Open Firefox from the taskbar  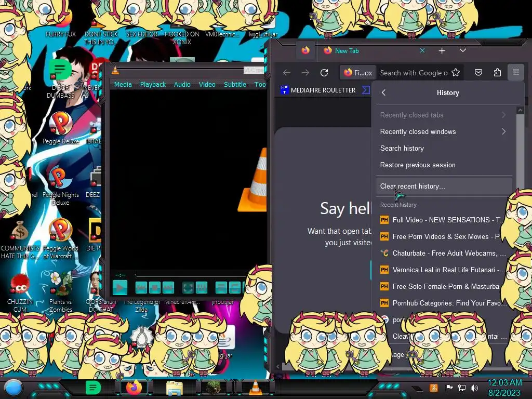tap(134, 388)
